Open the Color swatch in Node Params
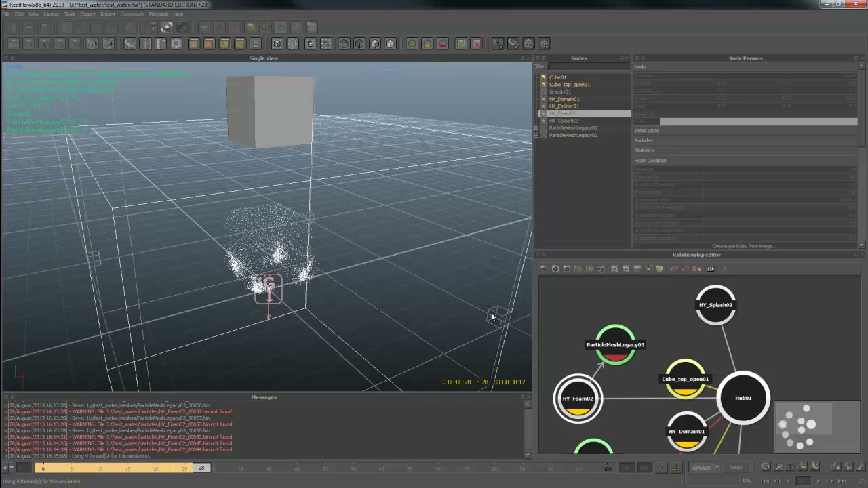This screenshot has height=488, width=868. pos(758,122)
